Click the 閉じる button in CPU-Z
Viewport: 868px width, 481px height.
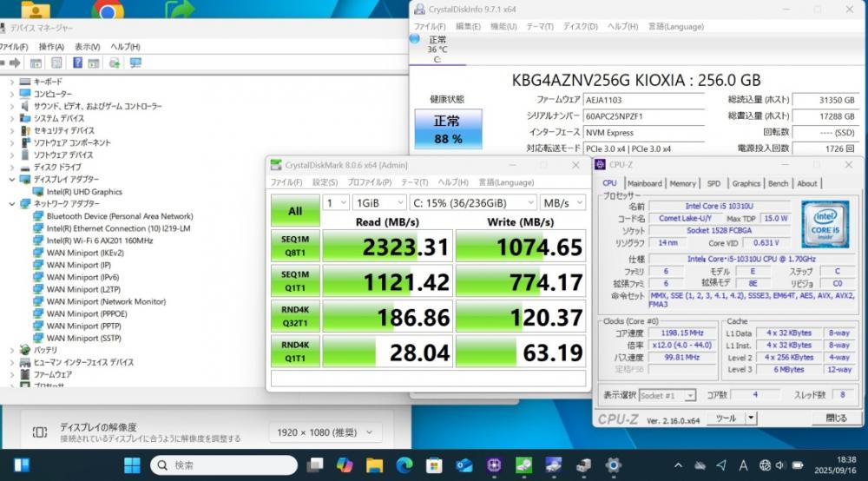pyautogui.click(x=836, y=418)
